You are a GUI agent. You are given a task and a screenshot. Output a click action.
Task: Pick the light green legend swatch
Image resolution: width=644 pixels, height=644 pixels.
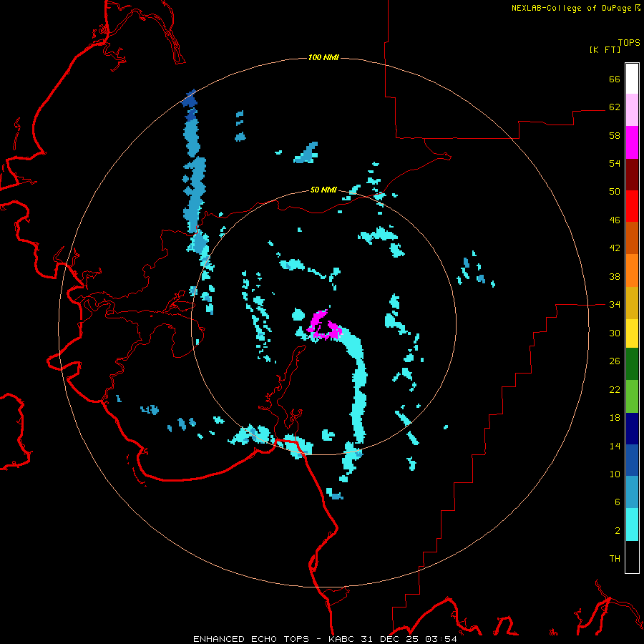[632, 396]
